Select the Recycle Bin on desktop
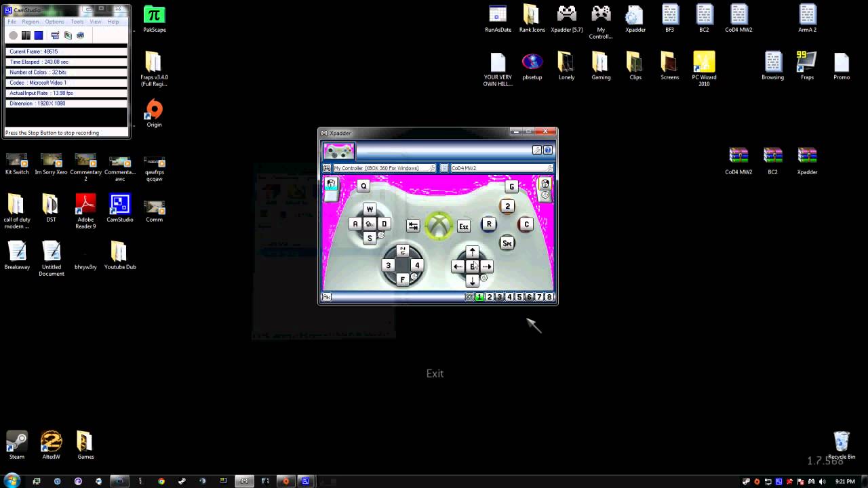The height and width of the screenshot is (488, 868). click(x=842, y=445)
